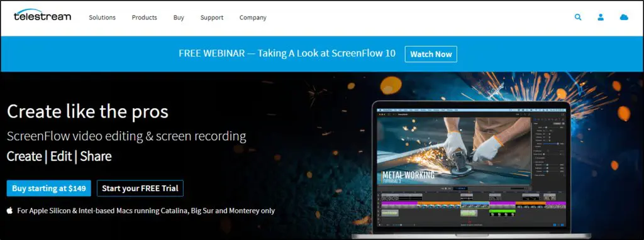Open the Company menu
Viewport: 644px width, 240px height.
pyautogui.click(x=253, y=18)
